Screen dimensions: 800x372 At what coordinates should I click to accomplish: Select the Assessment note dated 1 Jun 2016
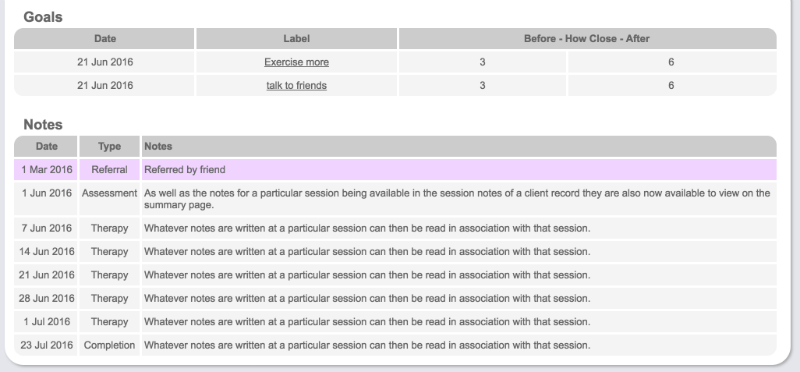(x=395, y=199)
